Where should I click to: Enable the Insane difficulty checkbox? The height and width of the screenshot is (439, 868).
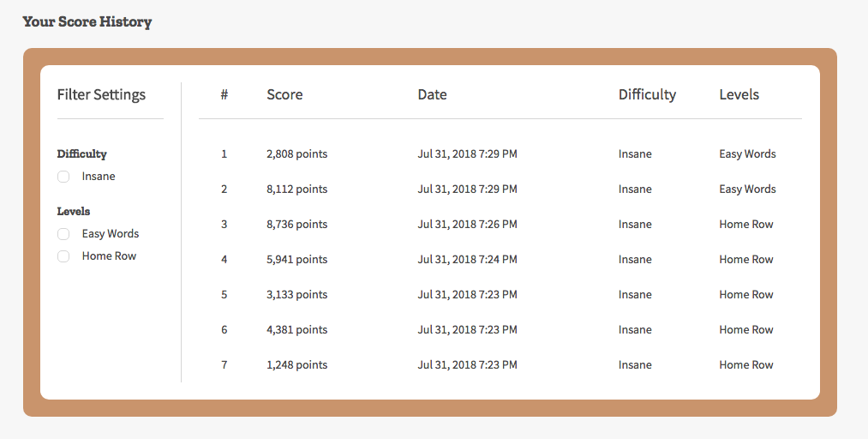point(63,177)
